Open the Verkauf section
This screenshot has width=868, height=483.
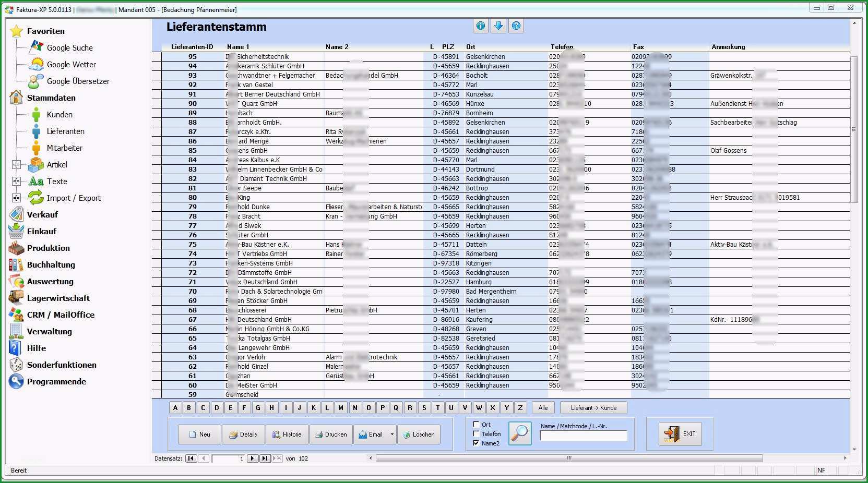pos(34,214)
